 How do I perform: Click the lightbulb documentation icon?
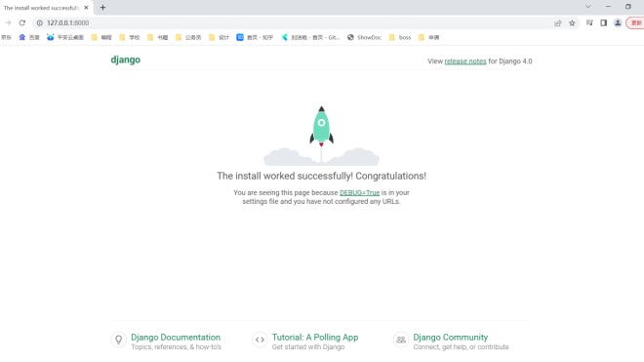pos(118,340)
